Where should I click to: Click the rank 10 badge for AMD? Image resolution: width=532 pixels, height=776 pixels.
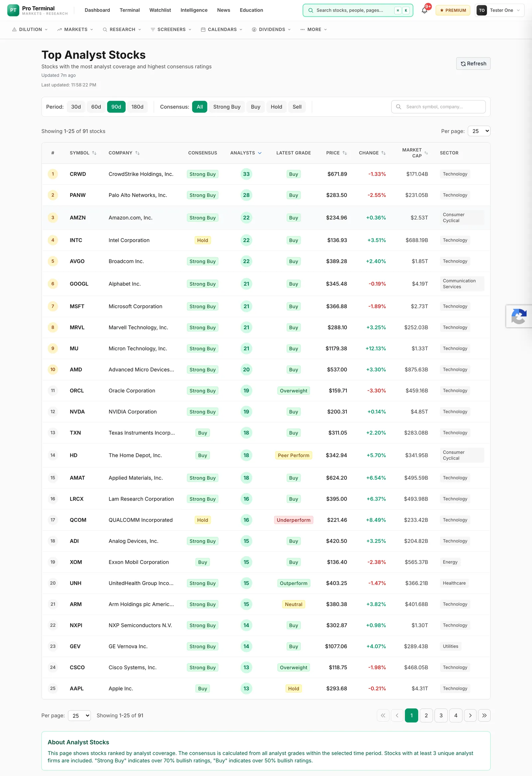tap(53, 369)
